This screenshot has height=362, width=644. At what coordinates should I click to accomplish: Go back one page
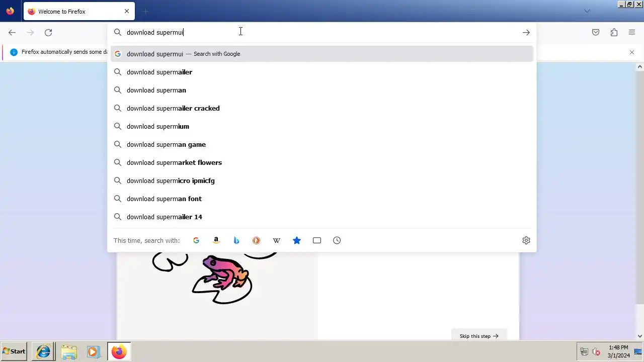12,32
